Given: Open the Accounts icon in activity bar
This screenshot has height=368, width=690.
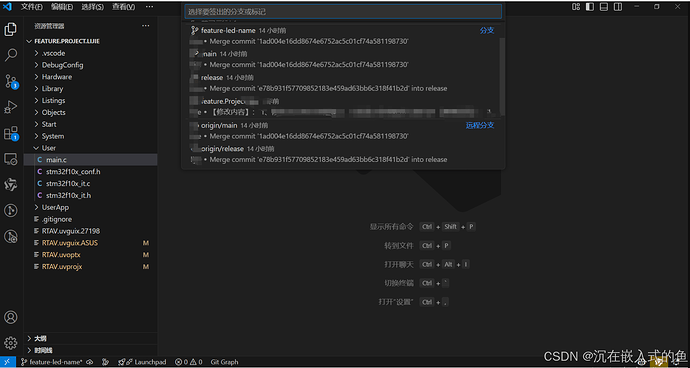Looking at the screenshot, I should point(11,317).
